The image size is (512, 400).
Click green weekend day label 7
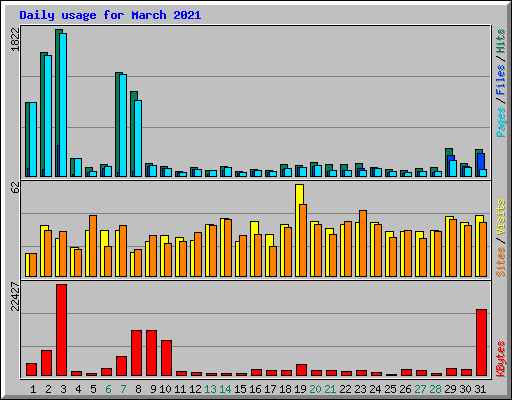123,389
